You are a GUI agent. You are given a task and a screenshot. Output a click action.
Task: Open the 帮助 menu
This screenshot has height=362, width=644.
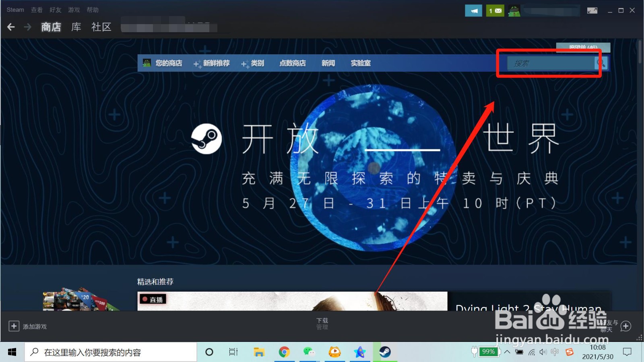coord(93,10)
